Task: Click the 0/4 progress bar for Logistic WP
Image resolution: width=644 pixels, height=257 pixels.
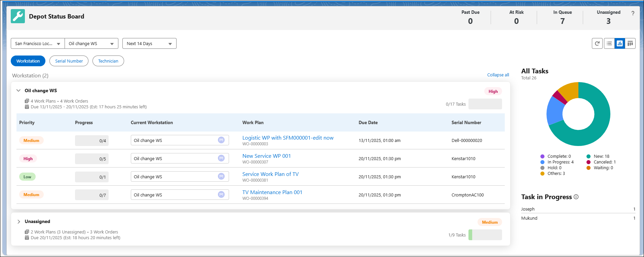Action: pos(92,141)
